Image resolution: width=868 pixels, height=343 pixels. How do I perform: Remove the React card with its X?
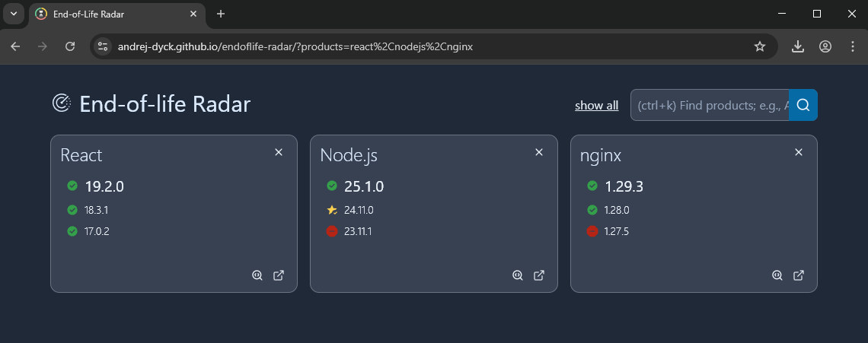(279, 152)
